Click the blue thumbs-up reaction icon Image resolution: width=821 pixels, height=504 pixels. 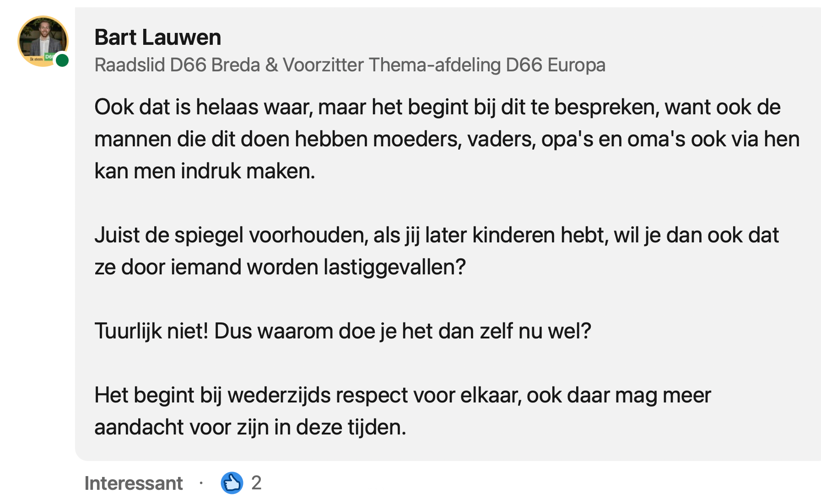(x=232, y=483)
